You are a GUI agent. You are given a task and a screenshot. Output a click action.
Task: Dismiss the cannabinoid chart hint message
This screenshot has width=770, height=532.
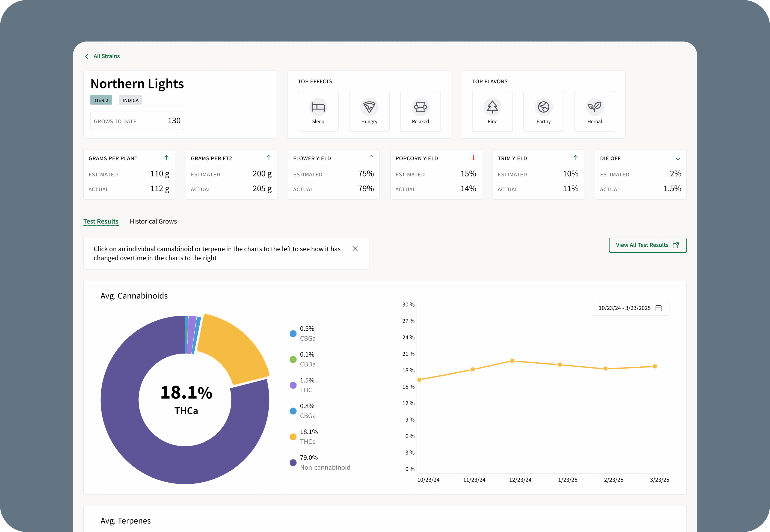[x=355, y=249]
